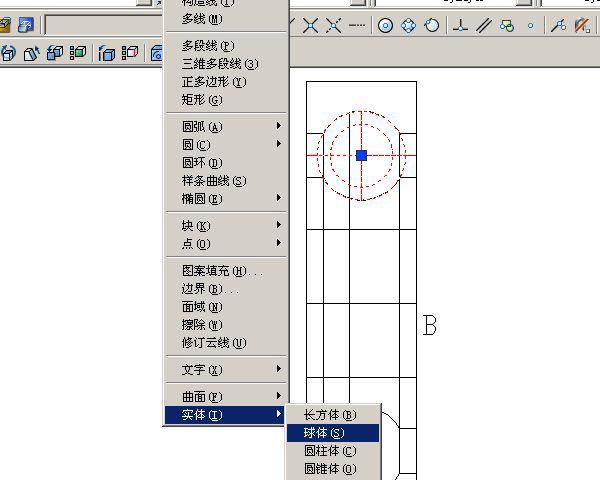This screenshot has width=600, height=480.
Task: Activate the Snap to Quadrant icon
Action: click(409, 26)
